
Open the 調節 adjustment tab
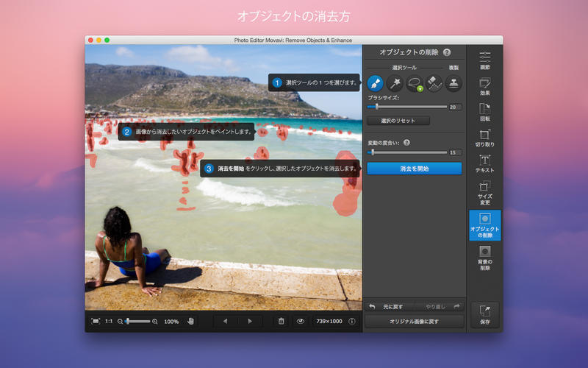pyautogui.click(x=485, y=60)
